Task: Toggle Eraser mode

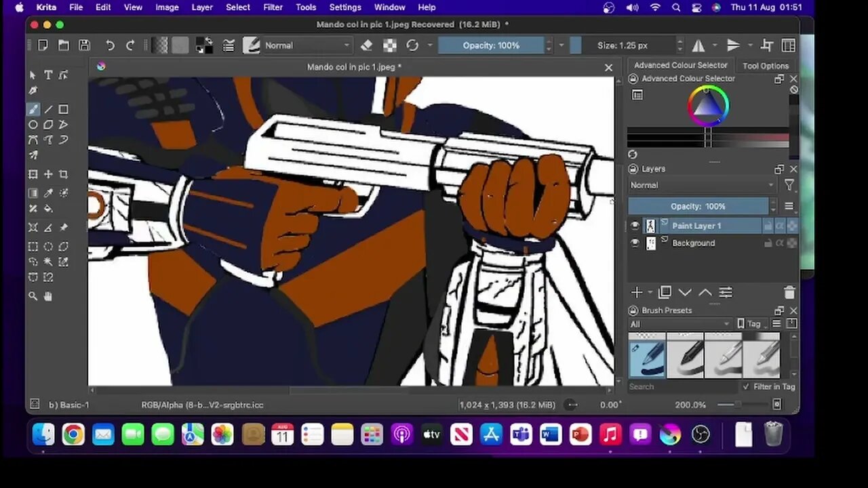Action: point(367,45)
